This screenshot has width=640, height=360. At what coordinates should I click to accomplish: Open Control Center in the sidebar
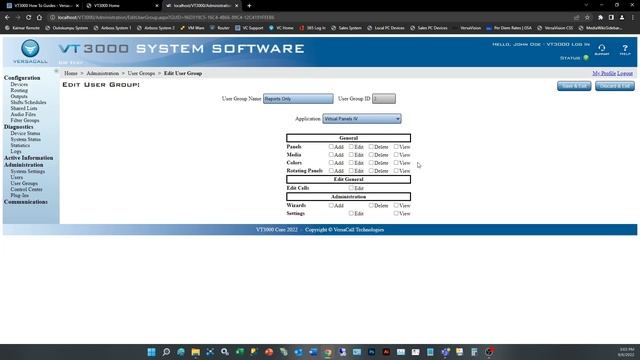tap(27, 189)
